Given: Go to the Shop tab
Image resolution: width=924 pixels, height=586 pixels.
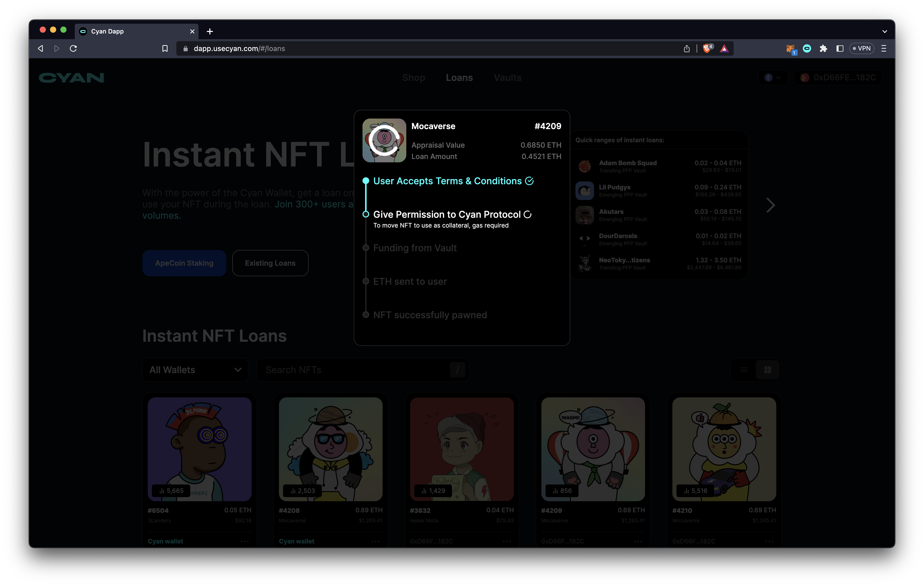Looking at the screenshot, I should click(414, 78).
